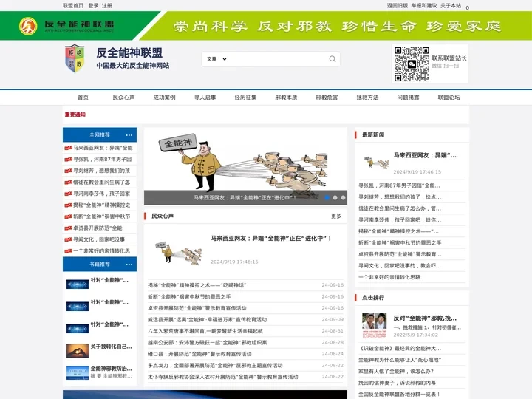This screenshot has width=532, height=399.
Task: Click the 全能神 cartoon carousel image
Action: [x=245, y=166]
